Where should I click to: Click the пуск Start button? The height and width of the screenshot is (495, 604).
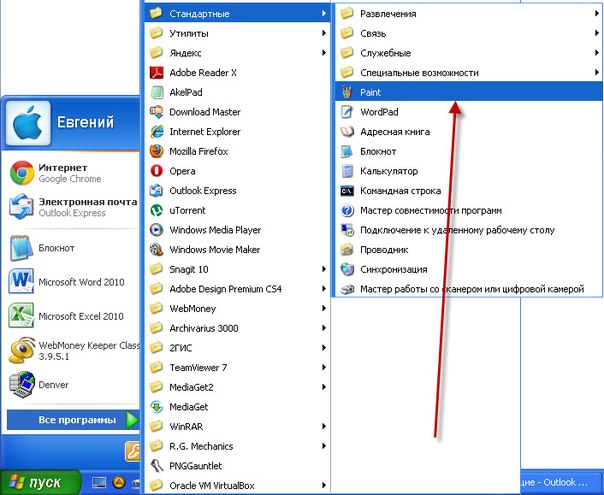point(40,482)
